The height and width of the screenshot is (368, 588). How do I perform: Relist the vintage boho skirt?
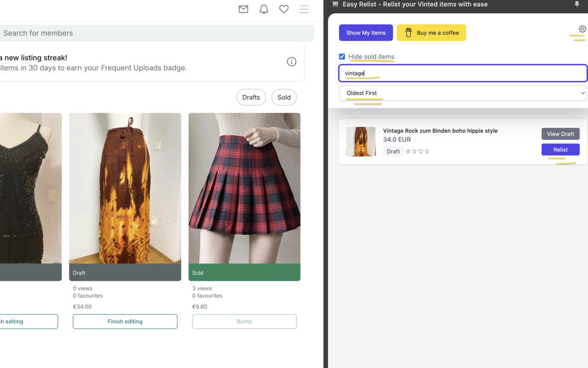[x=560, y=149]
